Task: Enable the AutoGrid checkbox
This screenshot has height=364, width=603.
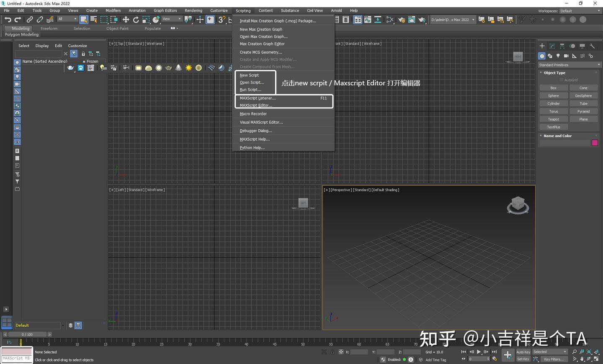Action: [x=561, y=79]
